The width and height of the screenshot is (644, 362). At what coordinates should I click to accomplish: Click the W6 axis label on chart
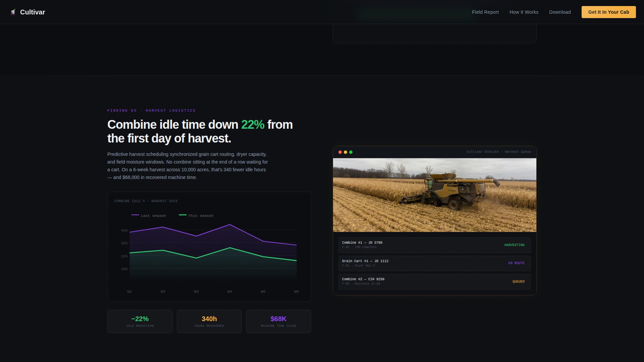[x=297, y=292]
